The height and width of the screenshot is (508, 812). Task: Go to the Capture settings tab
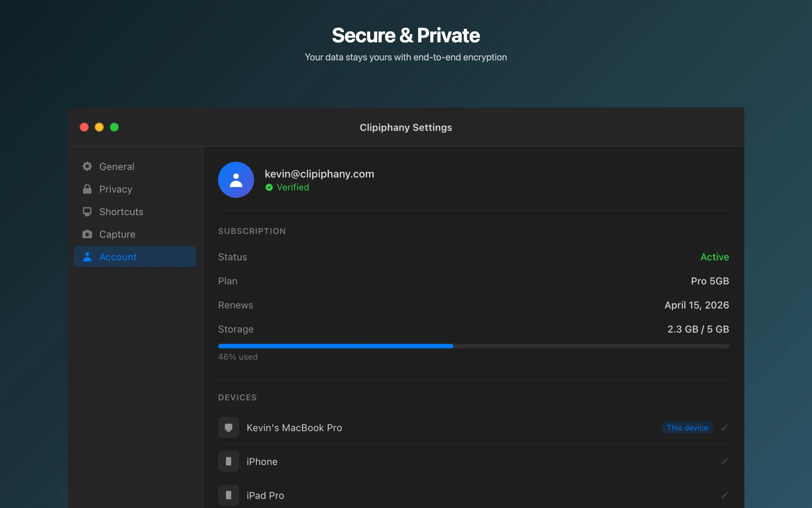135,234
